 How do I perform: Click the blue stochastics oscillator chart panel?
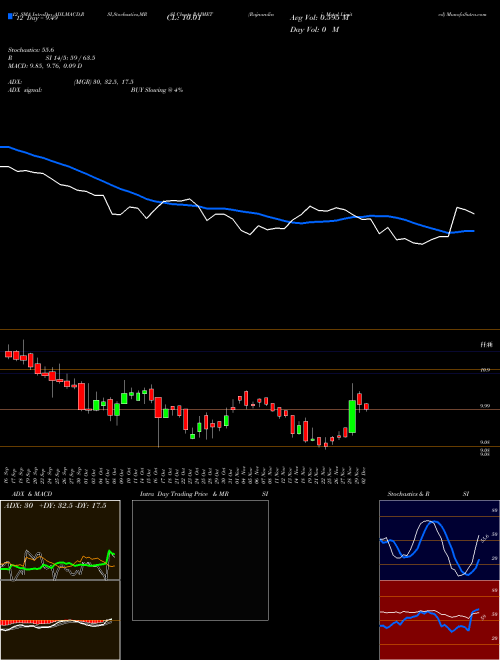point(439,540)
